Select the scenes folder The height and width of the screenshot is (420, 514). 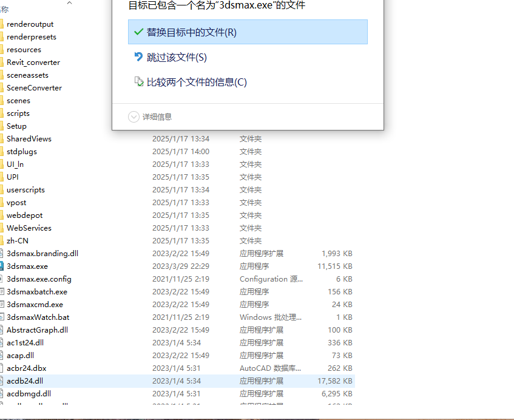[18, 101]
